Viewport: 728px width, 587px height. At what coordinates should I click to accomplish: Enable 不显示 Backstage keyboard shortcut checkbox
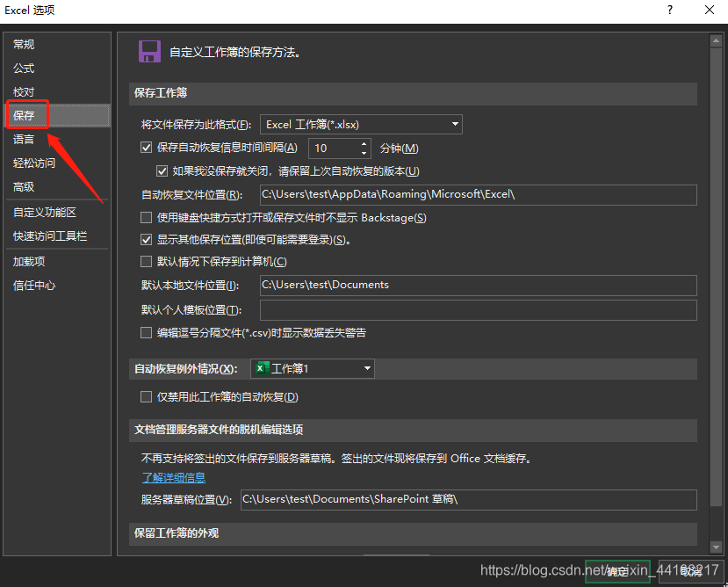coord(147,218)
